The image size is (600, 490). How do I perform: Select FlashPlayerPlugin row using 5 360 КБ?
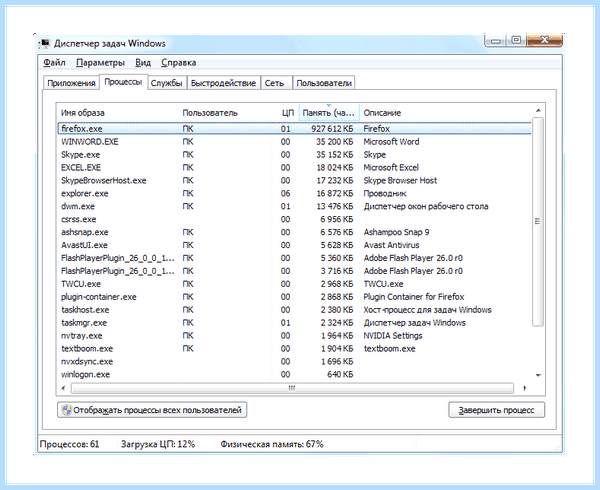295,258
